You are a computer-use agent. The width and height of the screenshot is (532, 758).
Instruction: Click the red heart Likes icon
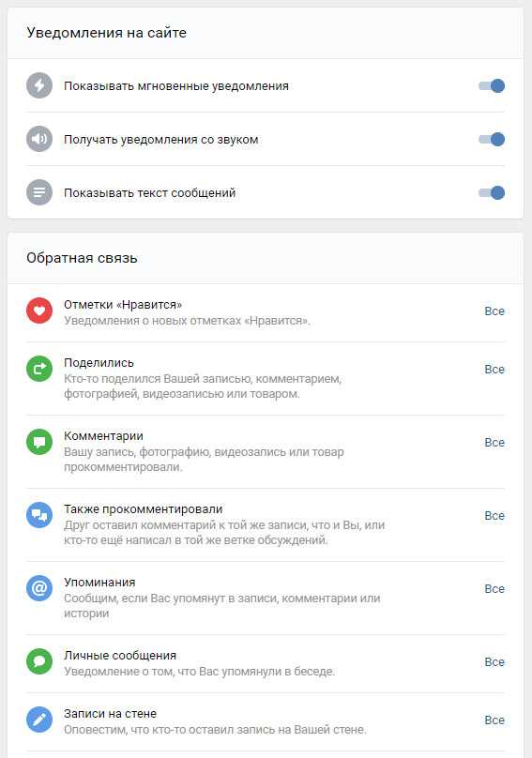pyautogui.click(x=39, y=311)
